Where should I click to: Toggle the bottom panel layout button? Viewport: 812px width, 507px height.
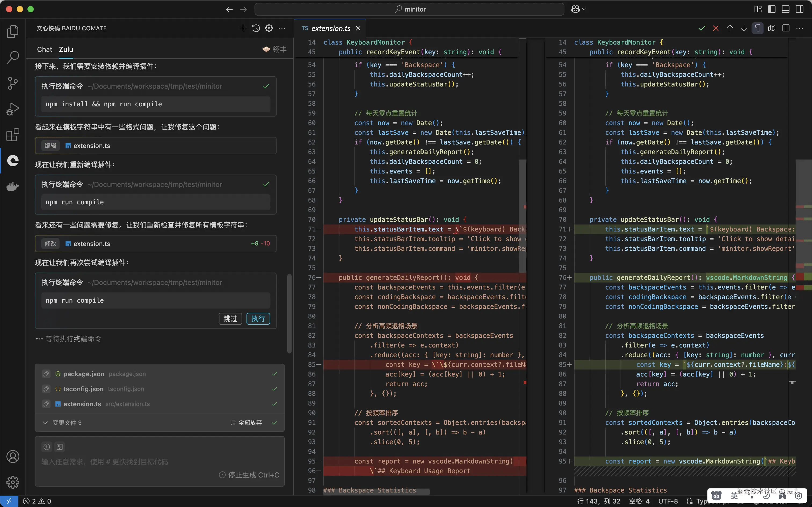point(785,9)
